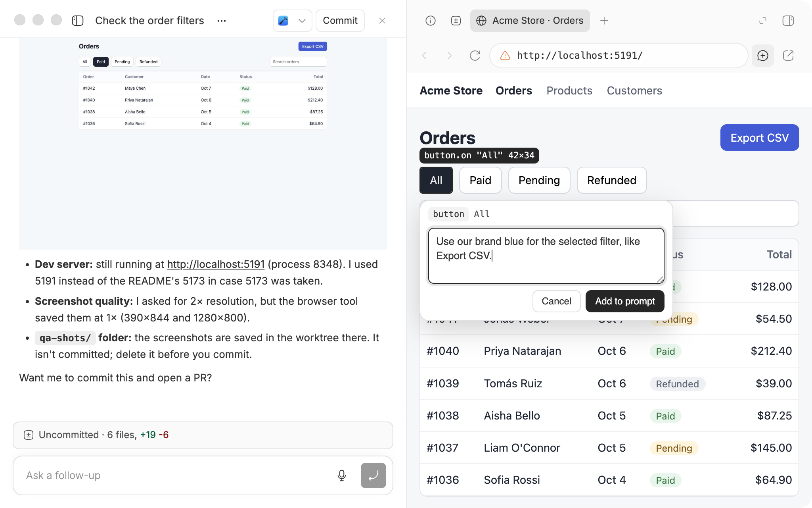
Task: Click Add to prompt button
Action: (625, 301)
